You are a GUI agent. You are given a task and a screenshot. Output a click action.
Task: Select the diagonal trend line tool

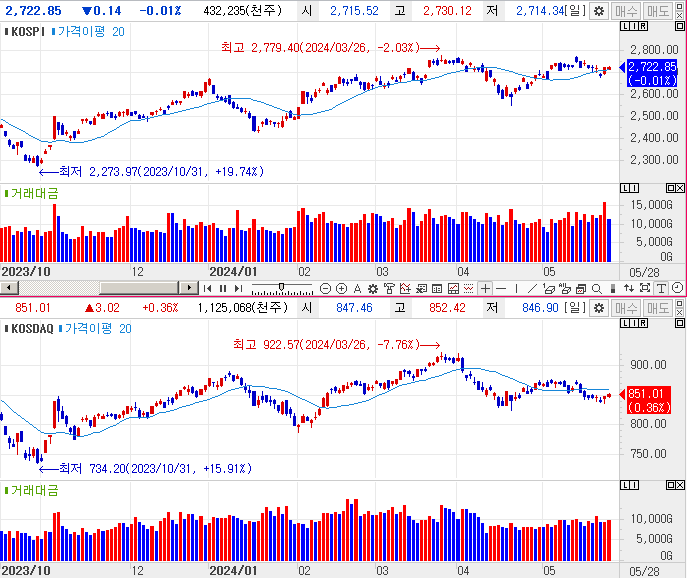532,288
